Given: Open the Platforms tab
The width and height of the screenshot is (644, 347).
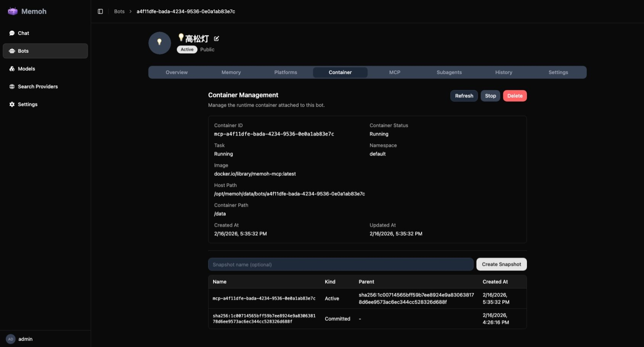Looking at the screenshot, I should pyautogui.click(x=286, y=72).
